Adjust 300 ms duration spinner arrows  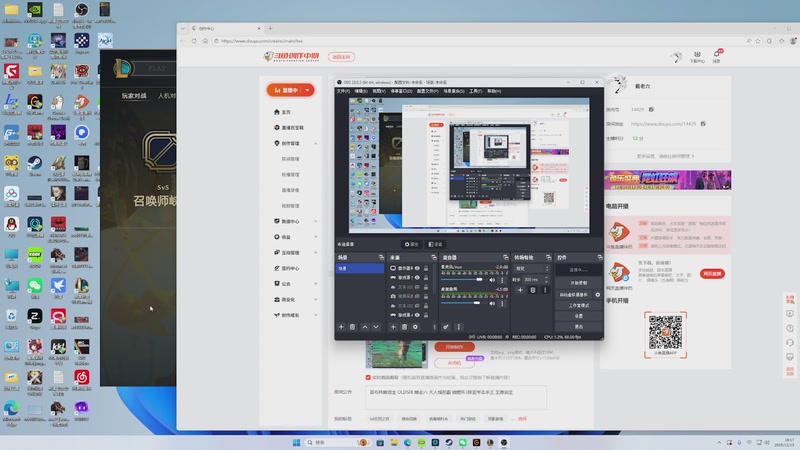click(546, 279)
